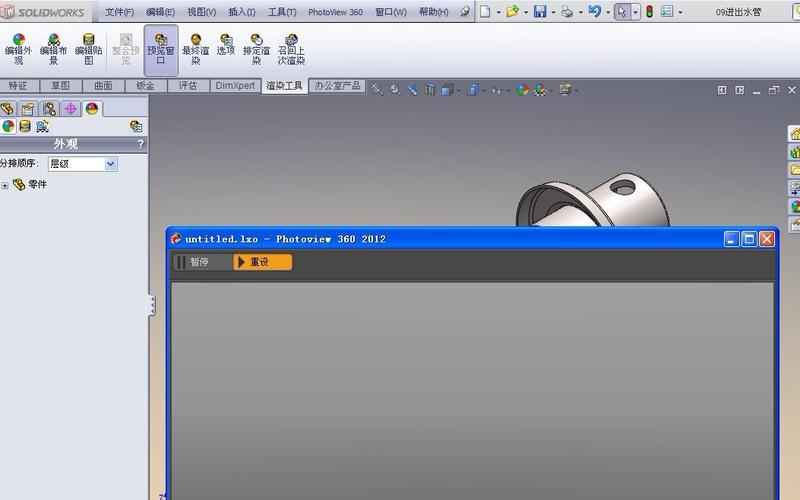
Task: Toggle the 预览窗口 (Preview Window) button
Action: click(160, 49)
